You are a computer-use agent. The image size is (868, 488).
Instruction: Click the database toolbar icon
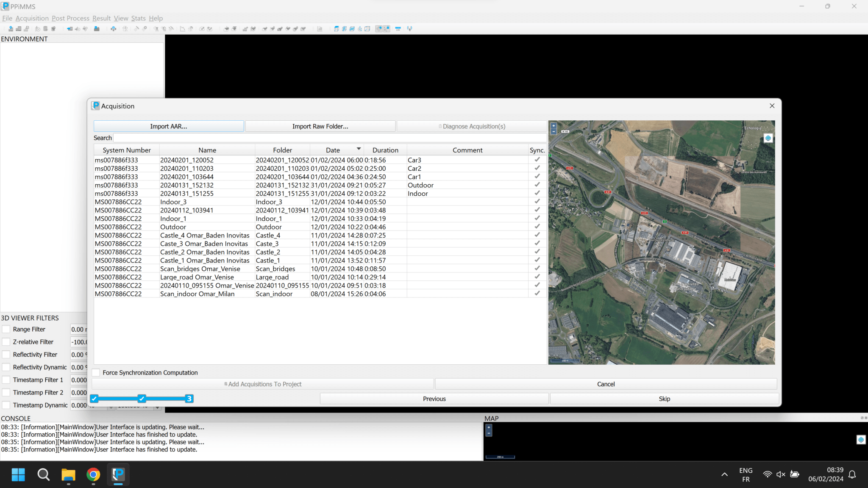[45, 28]
